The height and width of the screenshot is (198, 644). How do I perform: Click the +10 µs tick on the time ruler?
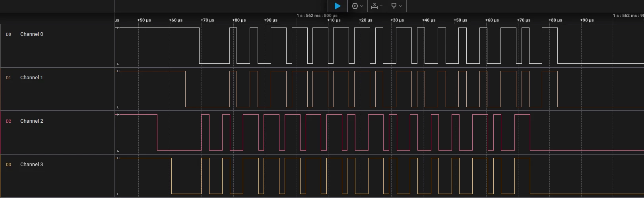[x=334, y=20]
